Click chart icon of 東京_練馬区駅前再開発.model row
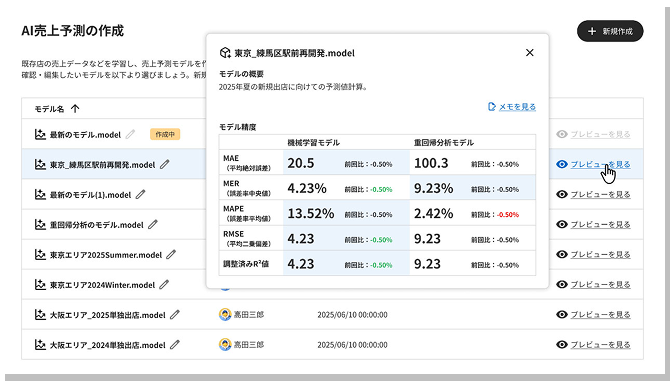The image size is (670, 381). [40, 164]
